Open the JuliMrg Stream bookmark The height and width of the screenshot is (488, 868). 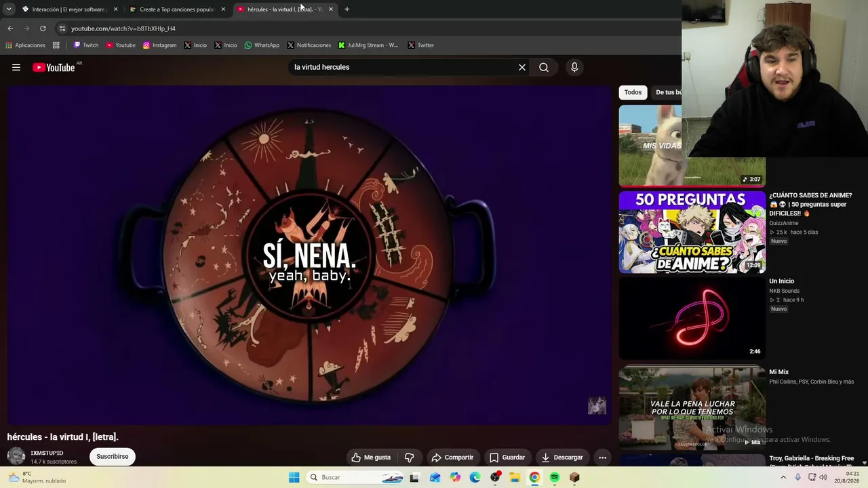point(368,45)
